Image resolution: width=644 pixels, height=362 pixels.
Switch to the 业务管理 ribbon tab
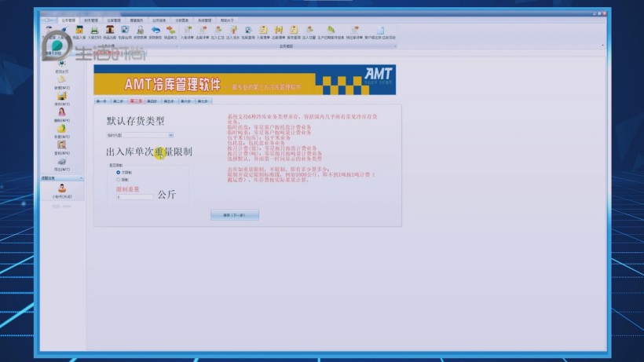pos(68,20)
